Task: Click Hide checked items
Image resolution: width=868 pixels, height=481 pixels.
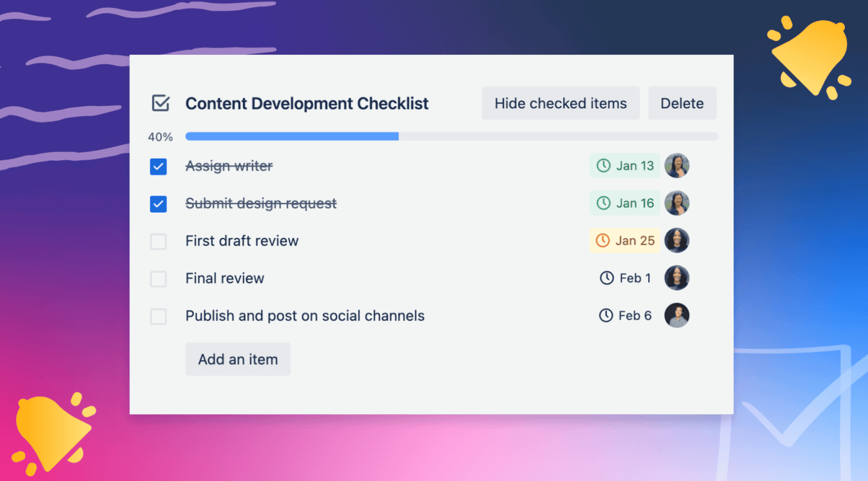Action: tap(560, 103)
